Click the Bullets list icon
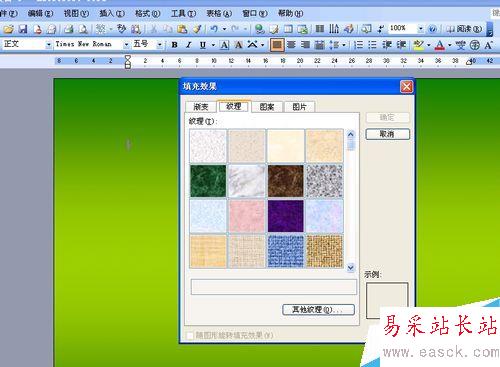Screen dimensions: 500x367 (x=372, y=45)
